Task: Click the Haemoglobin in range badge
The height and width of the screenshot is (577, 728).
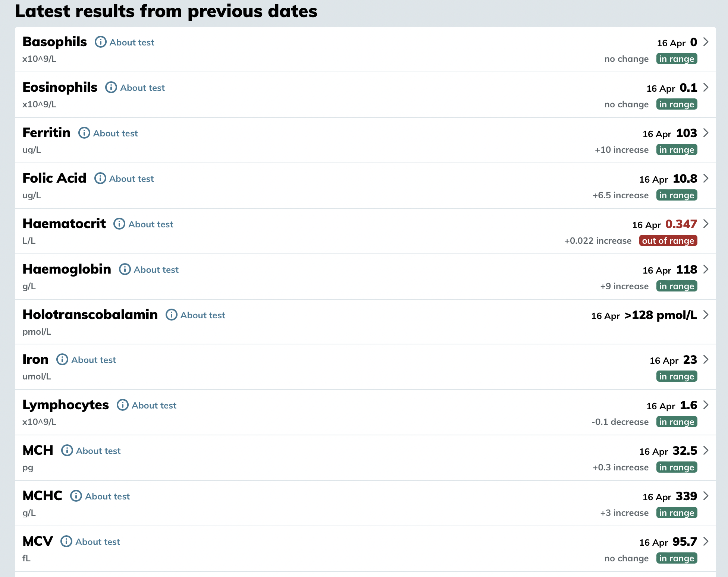Action: (x=677, y=286)
